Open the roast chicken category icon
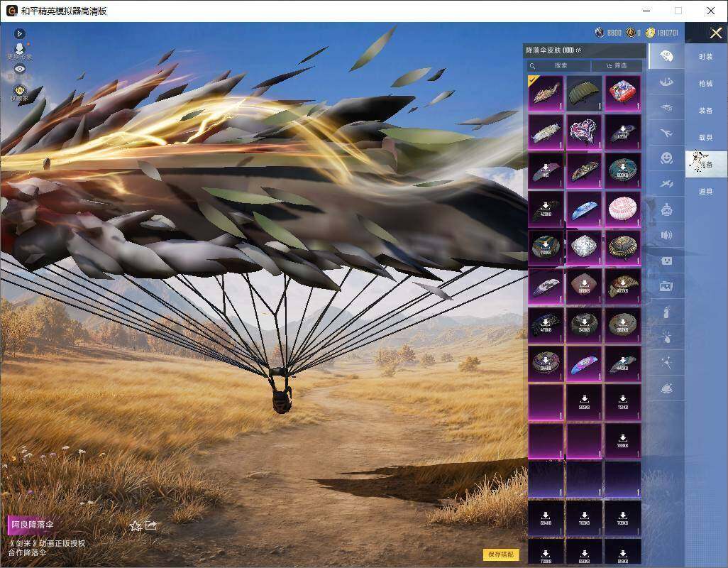The width and height of the screenshot is (728, 568). click(666, 388)
